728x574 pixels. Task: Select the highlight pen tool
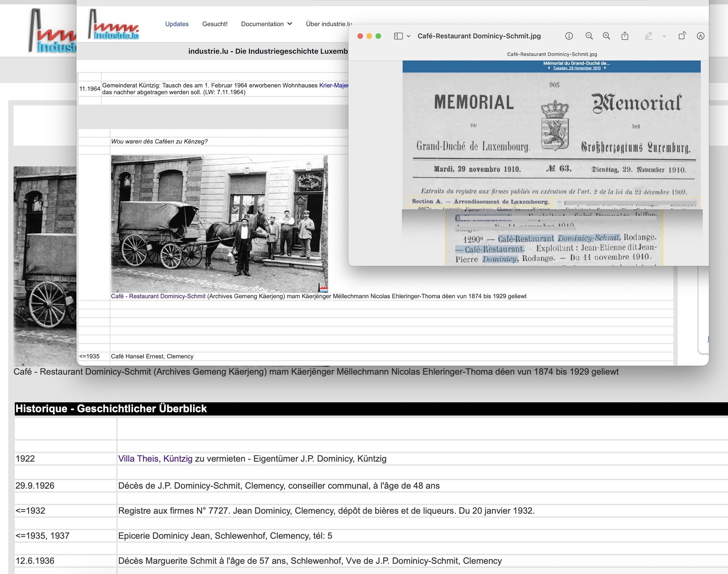[648, 36]
